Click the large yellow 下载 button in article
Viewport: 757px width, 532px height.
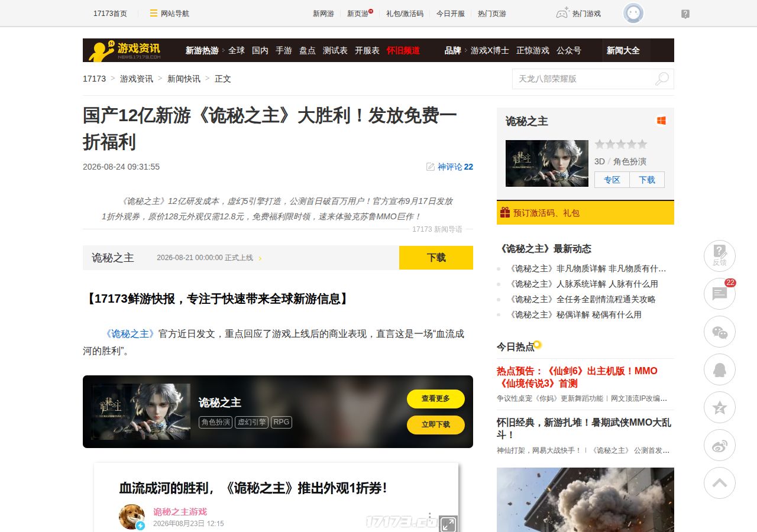436,258
